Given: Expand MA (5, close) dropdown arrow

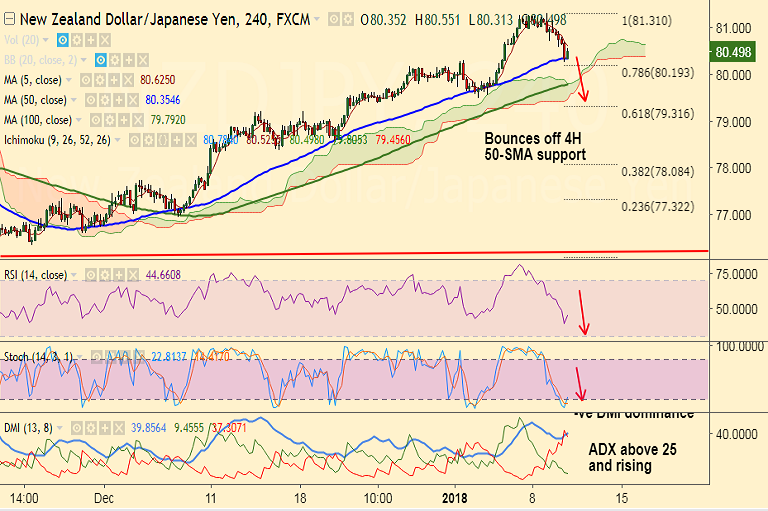Looking at the screenshot, I should click(69, 80).
